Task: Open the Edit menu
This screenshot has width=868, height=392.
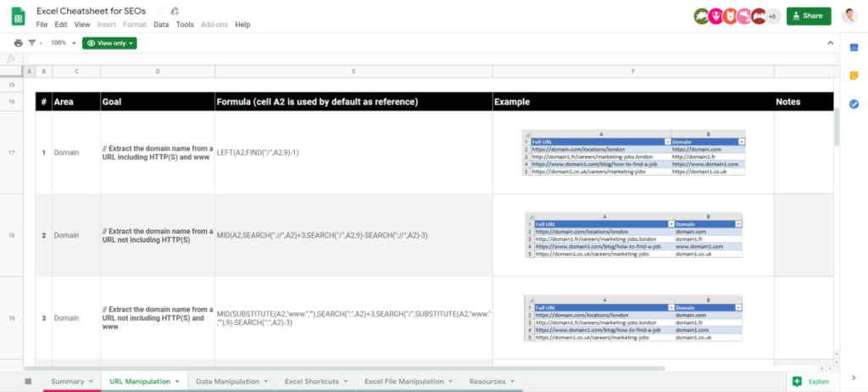Action: 61,25
